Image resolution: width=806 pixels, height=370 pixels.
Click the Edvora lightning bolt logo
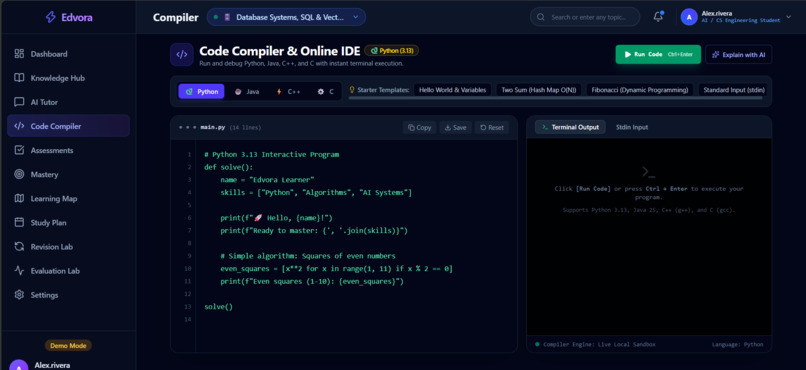(x=50, y=17)
